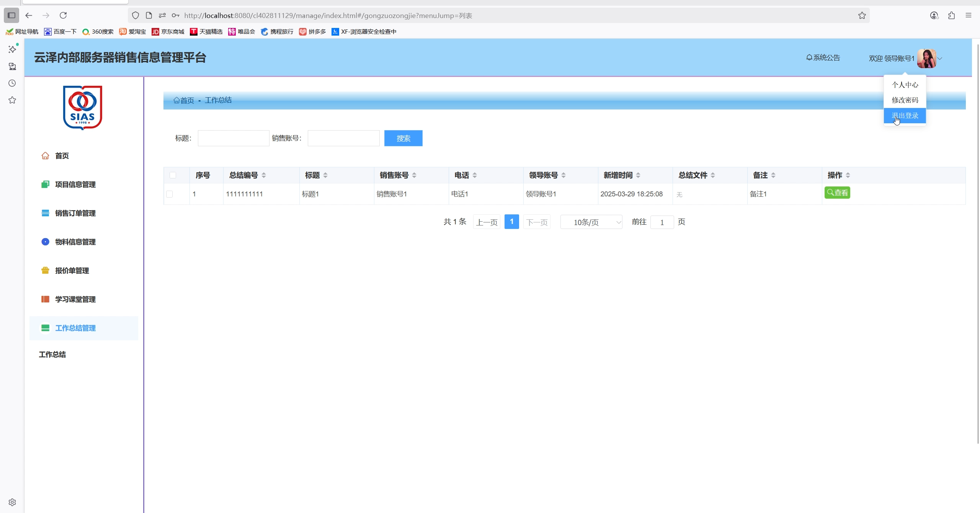This screenshot has width=980, height=513.
Task: Select 退出登录 from the user menu
Action: (x=905, y=116)
